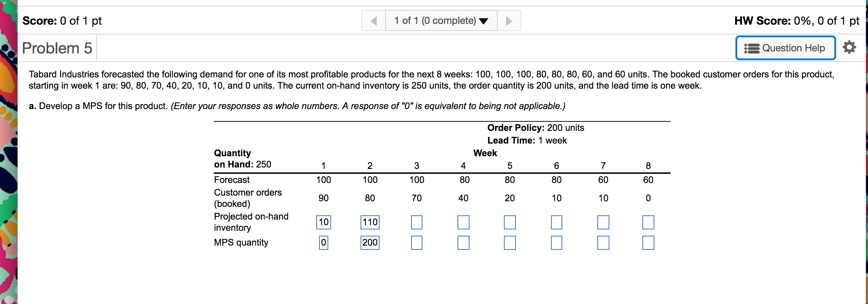Screen dimensions: 868x304
Task: Click the Question Help button
Action: 785,48
